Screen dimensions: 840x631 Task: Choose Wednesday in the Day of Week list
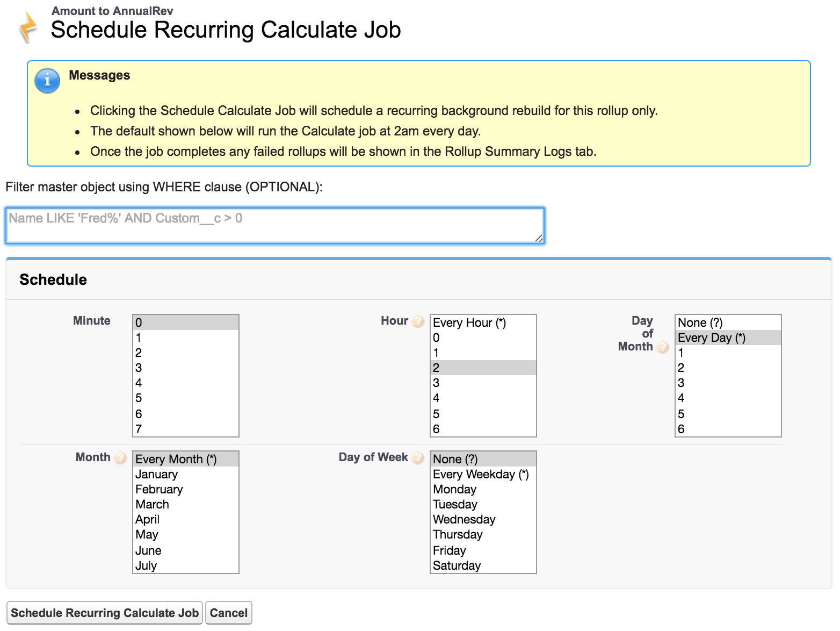click(x=482, y=520)
